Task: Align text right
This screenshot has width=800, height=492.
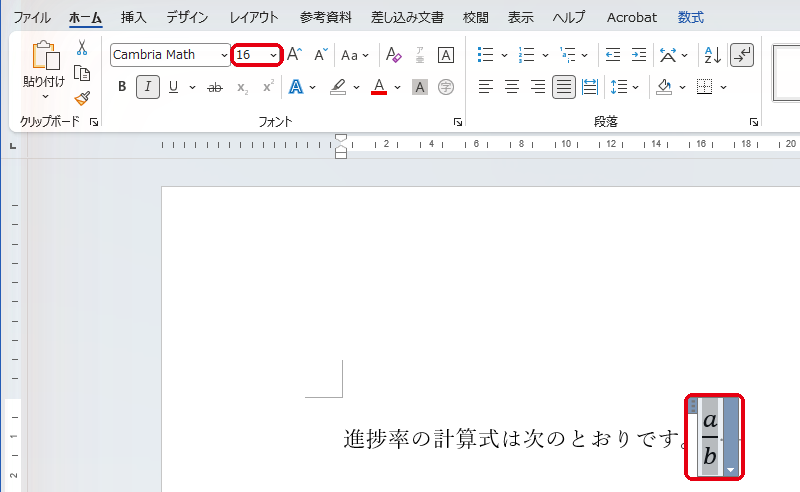Action: click(538, 87)
